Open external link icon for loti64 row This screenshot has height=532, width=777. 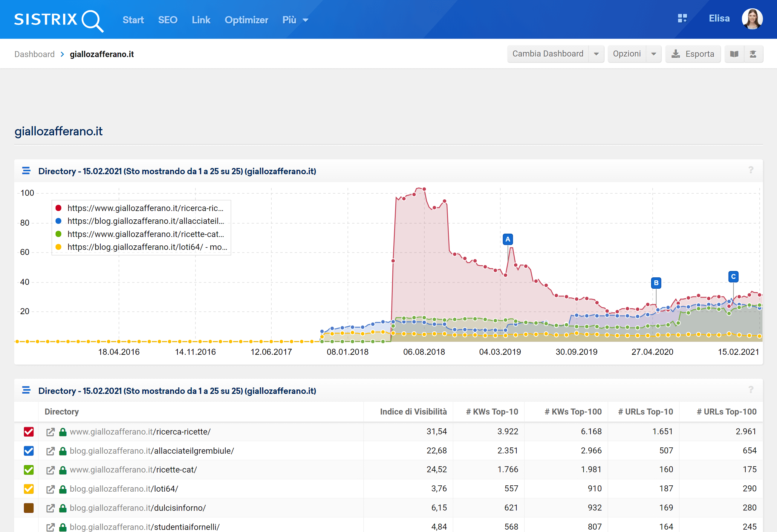tap(51, 489)
